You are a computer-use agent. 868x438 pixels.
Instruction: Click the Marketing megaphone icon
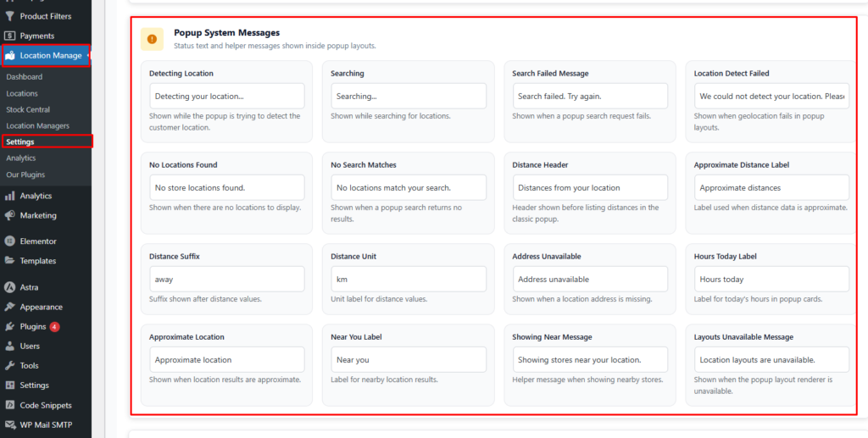[10, 215]
